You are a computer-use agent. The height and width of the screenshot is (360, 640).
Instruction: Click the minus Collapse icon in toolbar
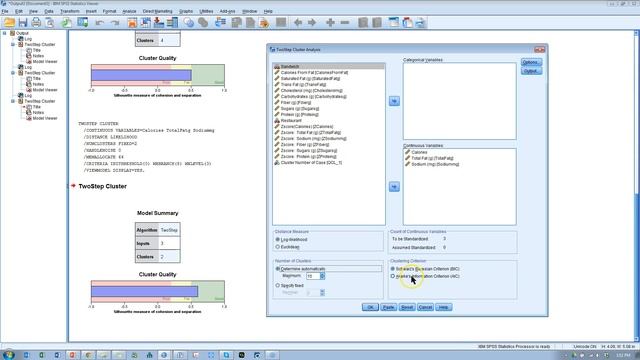point(345,22)
